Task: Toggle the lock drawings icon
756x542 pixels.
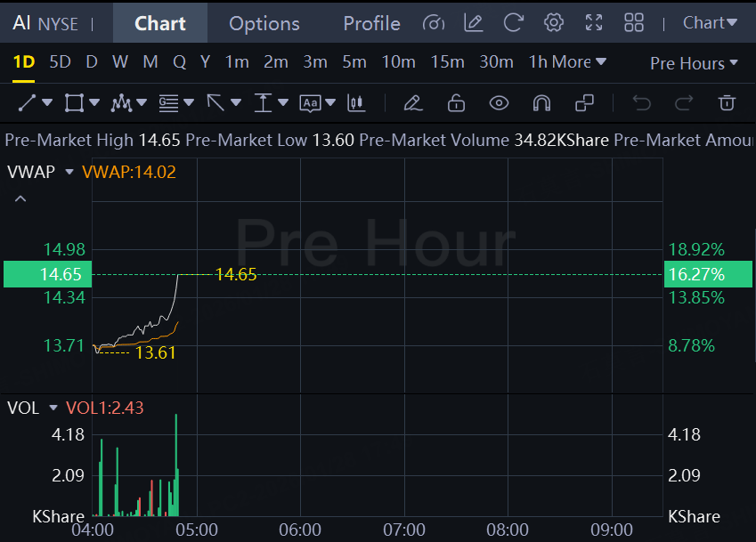Action: [456, 103]
